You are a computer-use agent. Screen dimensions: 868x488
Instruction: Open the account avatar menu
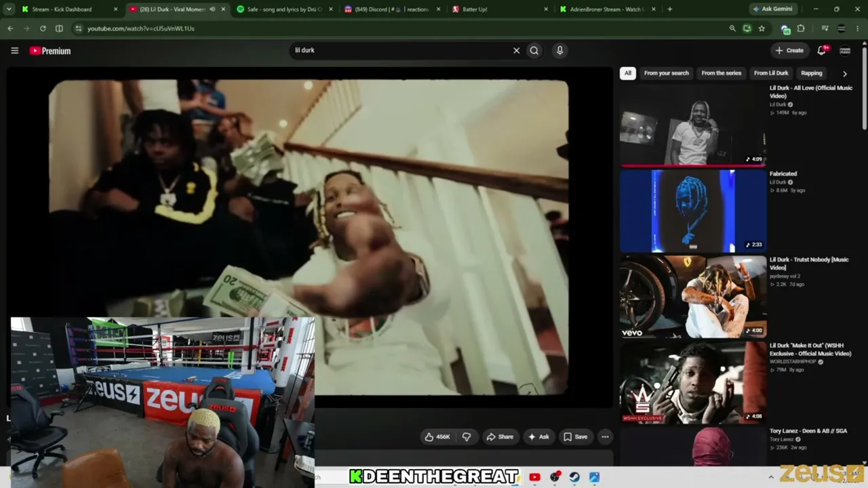coord(845,50)
